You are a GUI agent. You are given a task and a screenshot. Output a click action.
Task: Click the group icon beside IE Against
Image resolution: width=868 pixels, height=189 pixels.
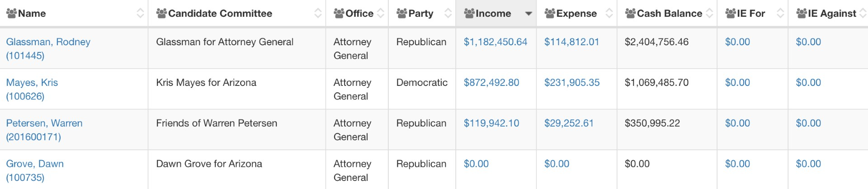click(802, 14)
